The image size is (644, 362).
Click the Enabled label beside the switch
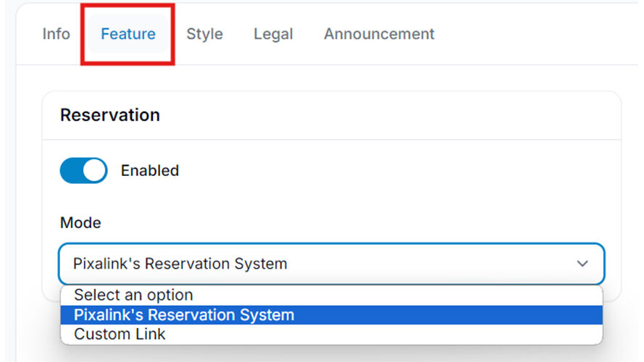pyautogui.click(x=149, y=170)
